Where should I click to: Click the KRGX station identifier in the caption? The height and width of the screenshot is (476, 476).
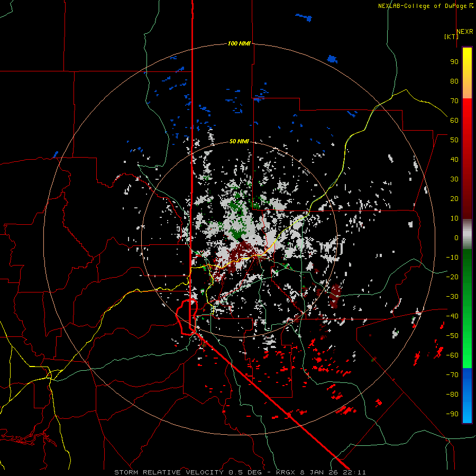pyautogui.click(x=287, y=472)
